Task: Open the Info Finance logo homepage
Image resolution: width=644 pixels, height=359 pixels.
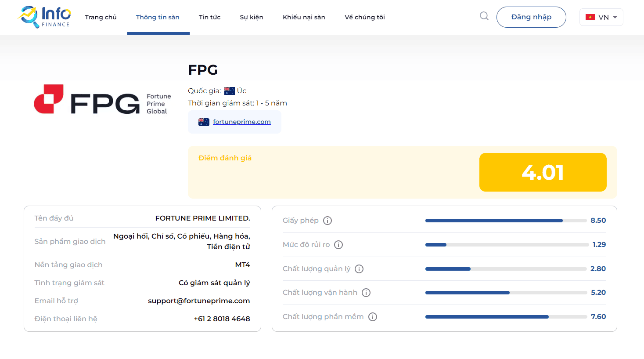Action: (44, 17)
